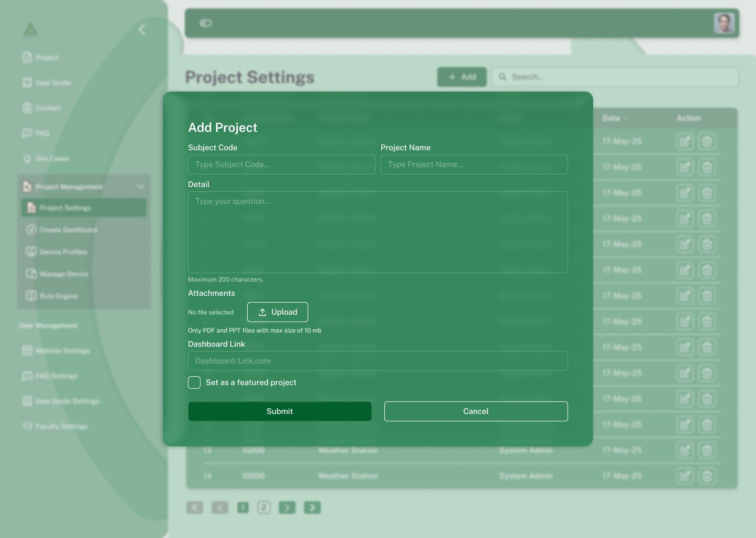Open User Guide in the sidebar
The width and height of the screenshot is (756, 538).
tap(47, 82)
